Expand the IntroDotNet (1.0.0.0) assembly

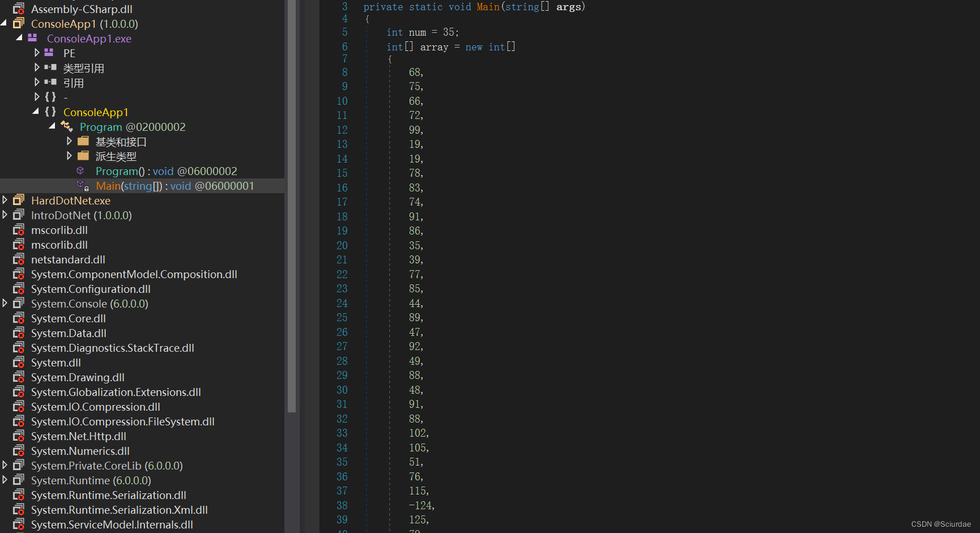5,215
